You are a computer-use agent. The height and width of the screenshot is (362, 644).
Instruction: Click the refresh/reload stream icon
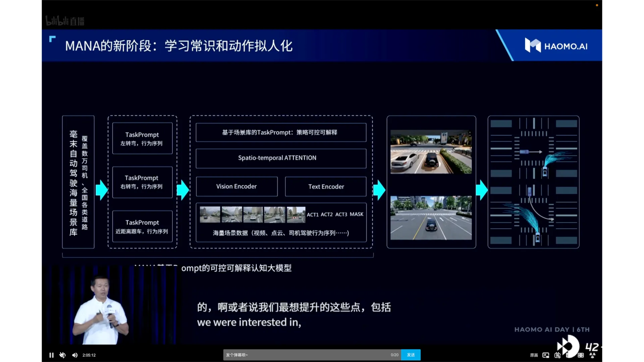[62, 355]
